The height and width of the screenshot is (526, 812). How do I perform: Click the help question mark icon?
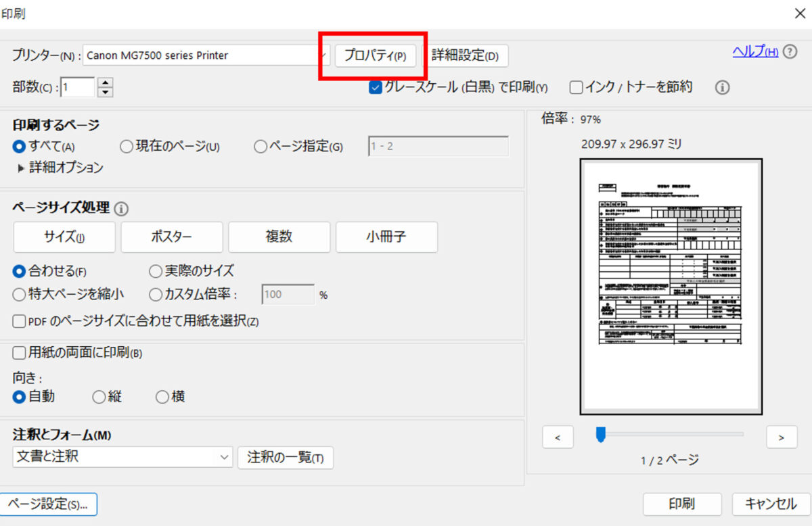[x=790, y=52]
